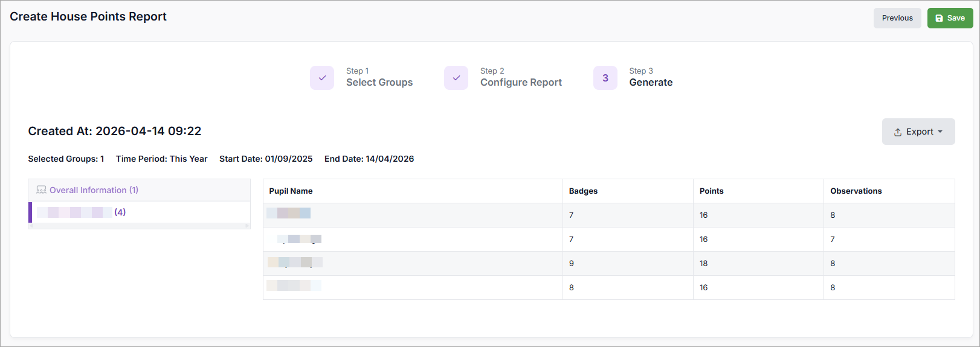The image size is (980, 347).
Task: Click the floppy disk icon on Save
Action: [x=939, y=18]
